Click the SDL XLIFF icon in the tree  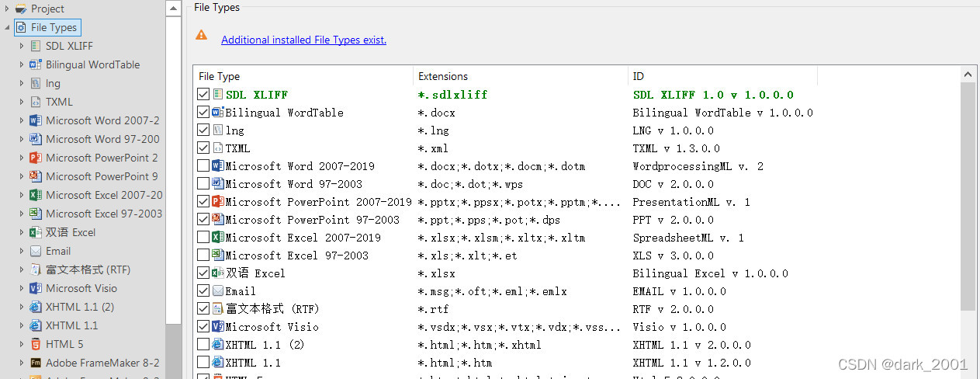[35, 46]
